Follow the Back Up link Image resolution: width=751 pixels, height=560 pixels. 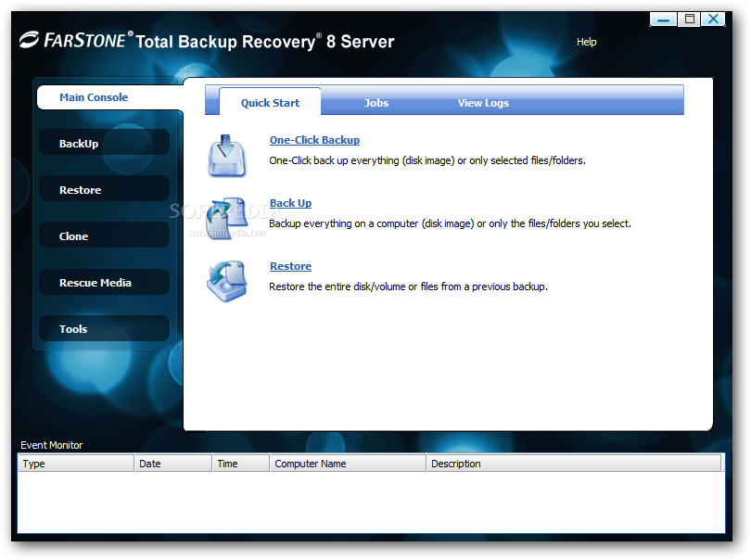pyautogui.click(x=291, y=203)
